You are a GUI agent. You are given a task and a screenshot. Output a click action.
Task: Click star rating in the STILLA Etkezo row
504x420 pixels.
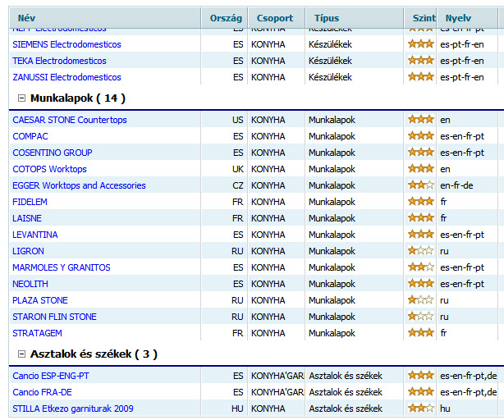click(421, 408)
